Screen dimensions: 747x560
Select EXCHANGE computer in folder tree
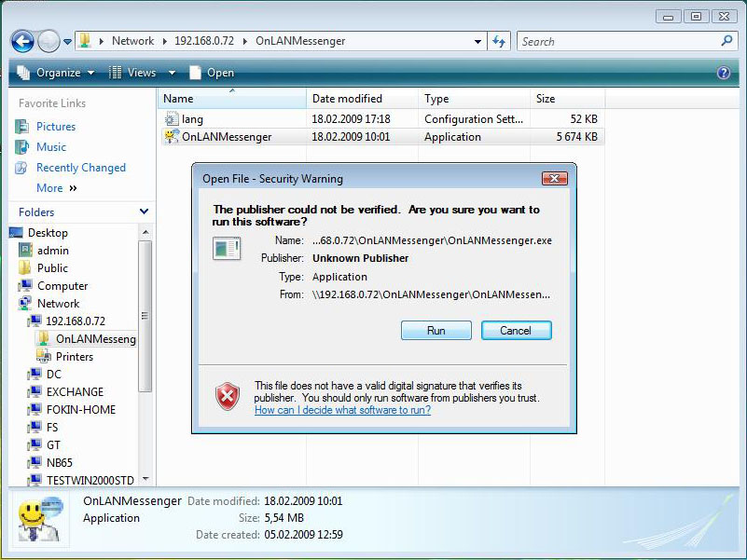pyautogui.click(x=75, y=392)
